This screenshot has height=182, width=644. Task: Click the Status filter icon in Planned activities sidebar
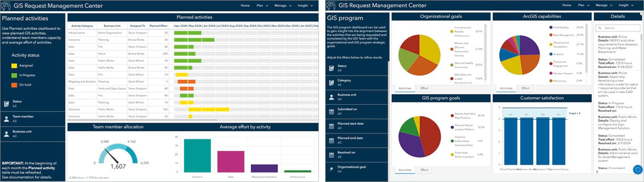(x=6, y=104)
